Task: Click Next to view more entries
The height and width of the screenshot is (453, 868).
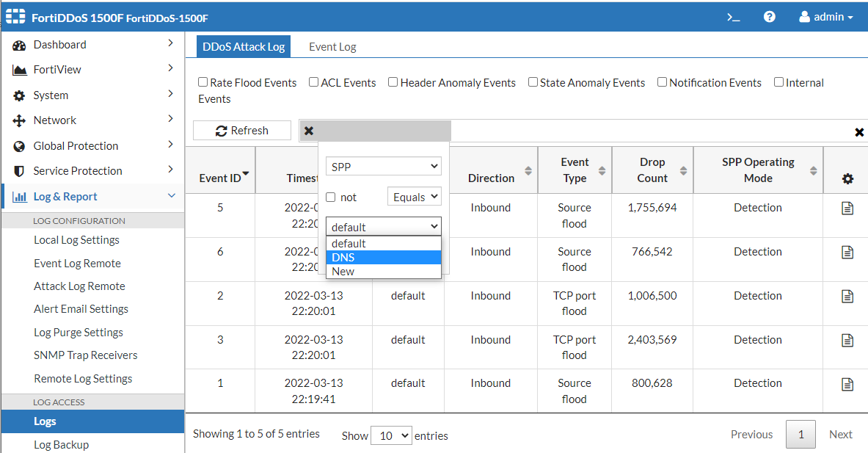Action: (x=840, y=434)
